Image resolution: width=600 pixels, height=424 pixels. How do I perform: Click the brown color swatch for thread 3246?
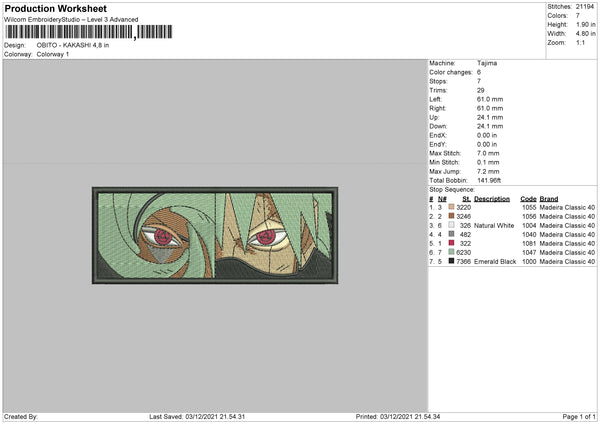click(452, 216)
